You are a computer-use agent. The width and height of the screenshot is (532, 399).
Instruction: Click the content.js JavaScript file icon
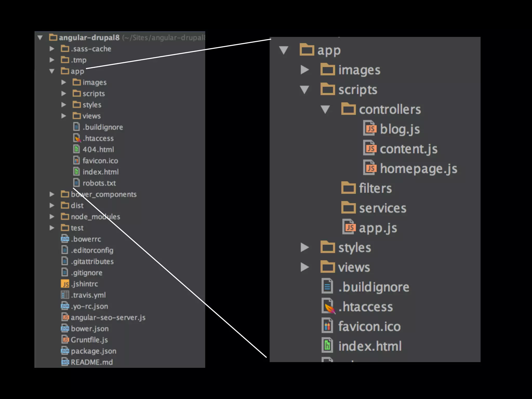click(x=370, y=148)
